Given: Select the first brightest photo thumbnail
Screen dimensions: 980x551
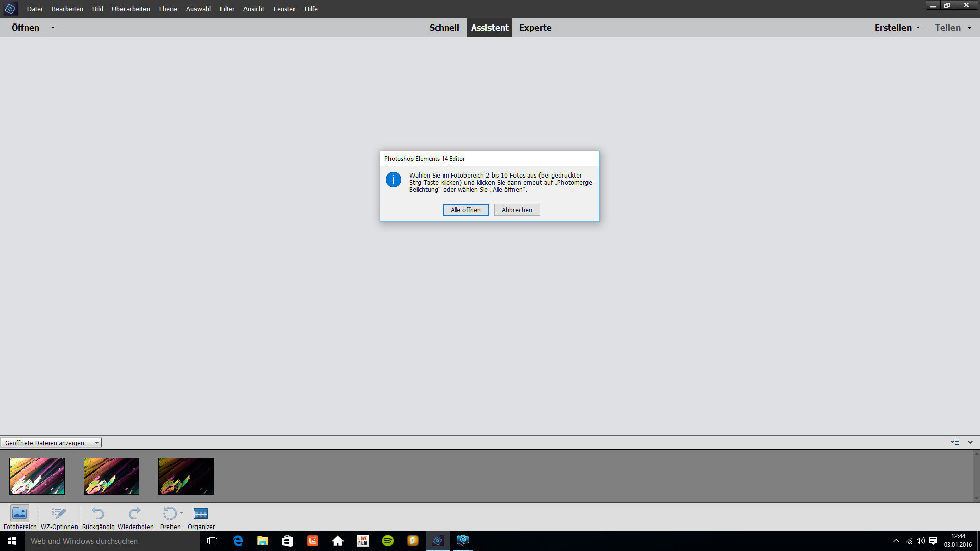Looking at the screenshot, I should tap(37, 476).
